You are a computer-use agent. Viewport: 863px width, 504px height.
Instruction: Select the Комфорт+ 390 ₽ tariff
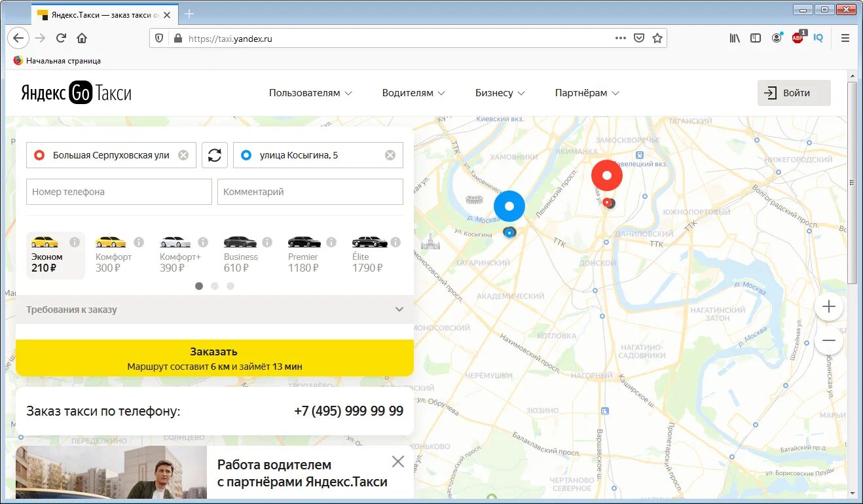pyautogui.click(x=183, y=255)
